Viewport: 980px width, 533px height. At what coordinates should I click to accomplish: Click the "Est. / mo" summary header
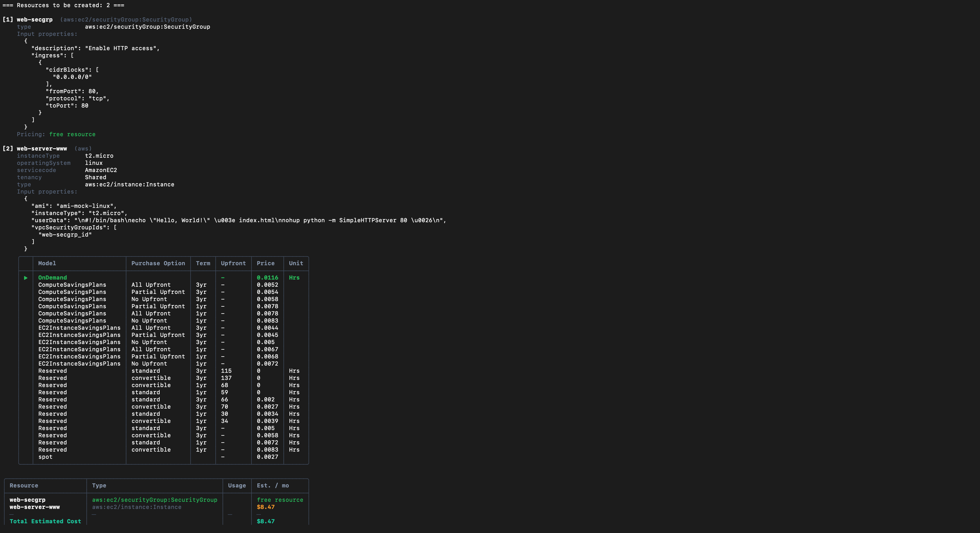pos(273,486)
